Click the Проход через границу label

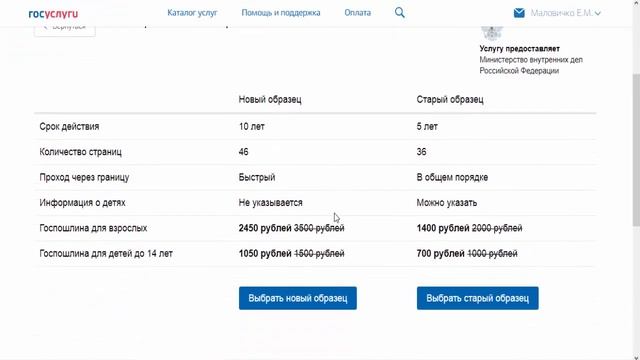point(84,177)
